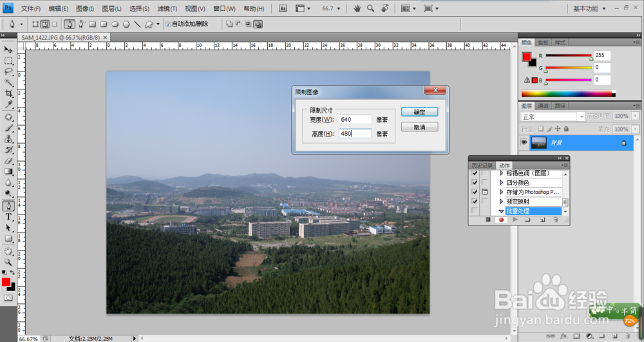644x342 pixels.
Task: Switch to the 通道 tab
Action: coord(543,106)
